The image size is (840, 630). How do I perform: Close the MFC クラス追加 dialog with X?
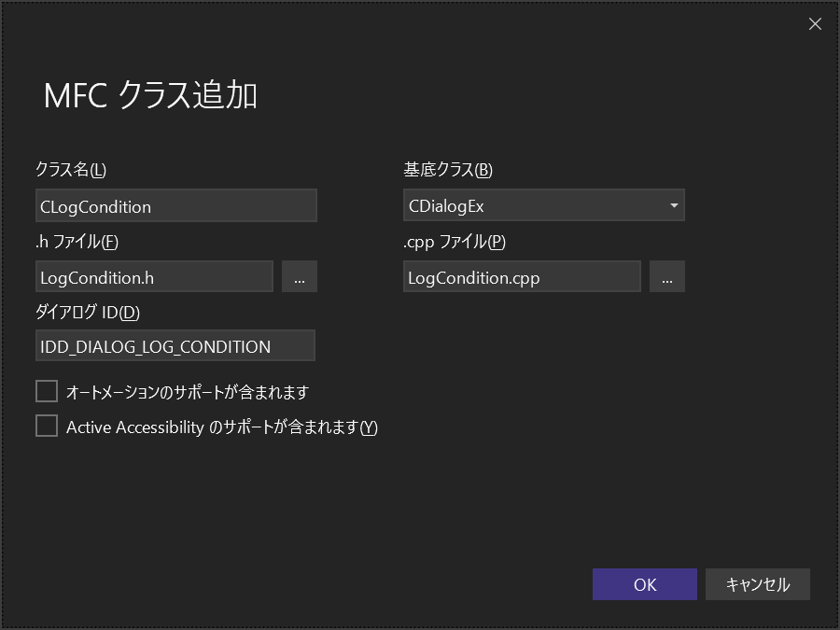click(815, 24)
